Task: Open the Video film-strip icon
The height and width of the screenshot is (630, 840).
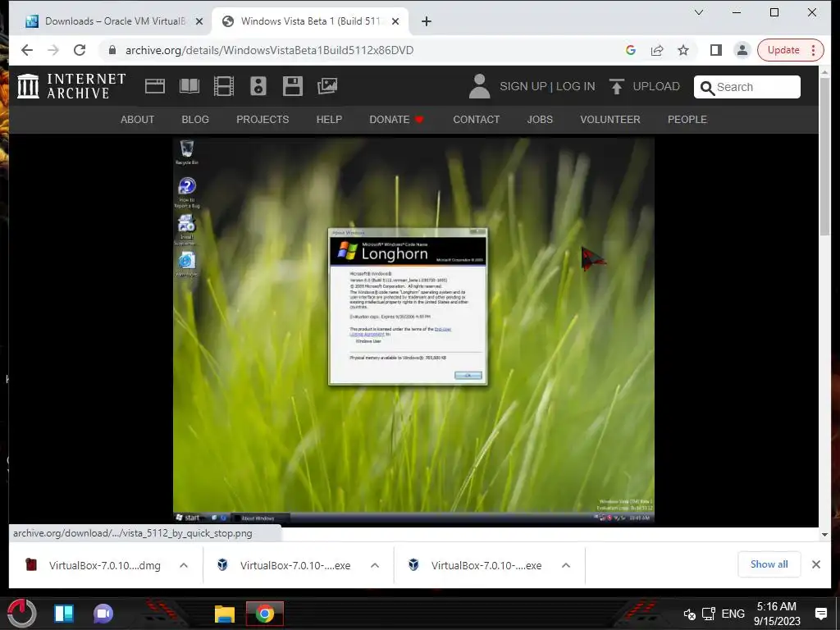Action: coord(223,86)
